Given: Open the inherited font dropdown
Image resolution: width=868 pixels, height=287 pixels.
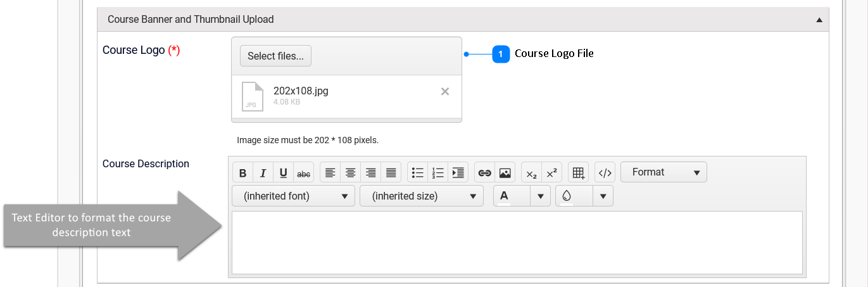Looking at the screenshot, I should point(293,196).
